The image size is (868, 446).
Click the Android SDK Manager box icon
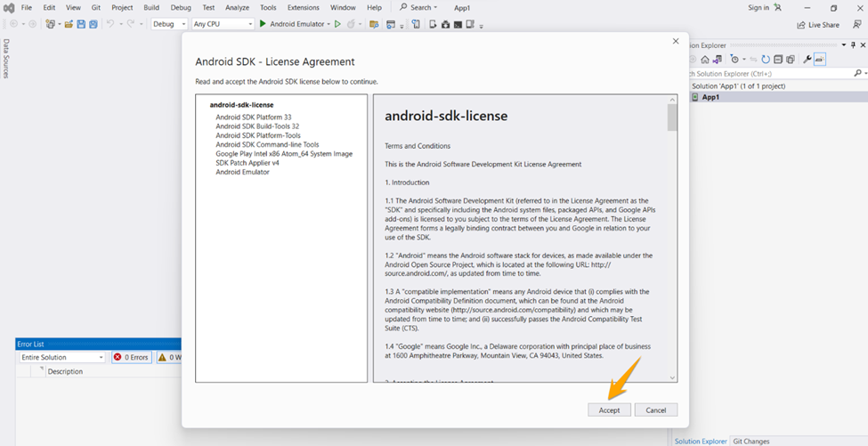(x=445, y=24)
